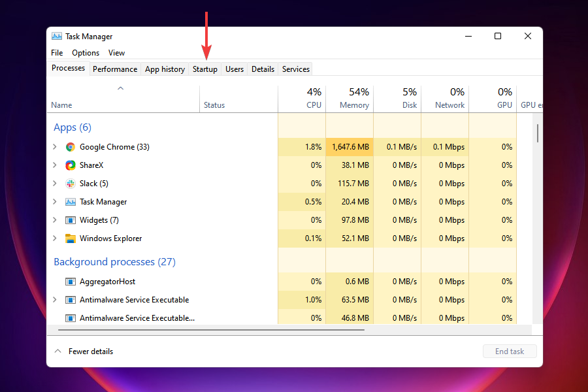Click Chrome's 0.1 Mbps network cell
The image size is (588, 392).
tap(445, 147)
